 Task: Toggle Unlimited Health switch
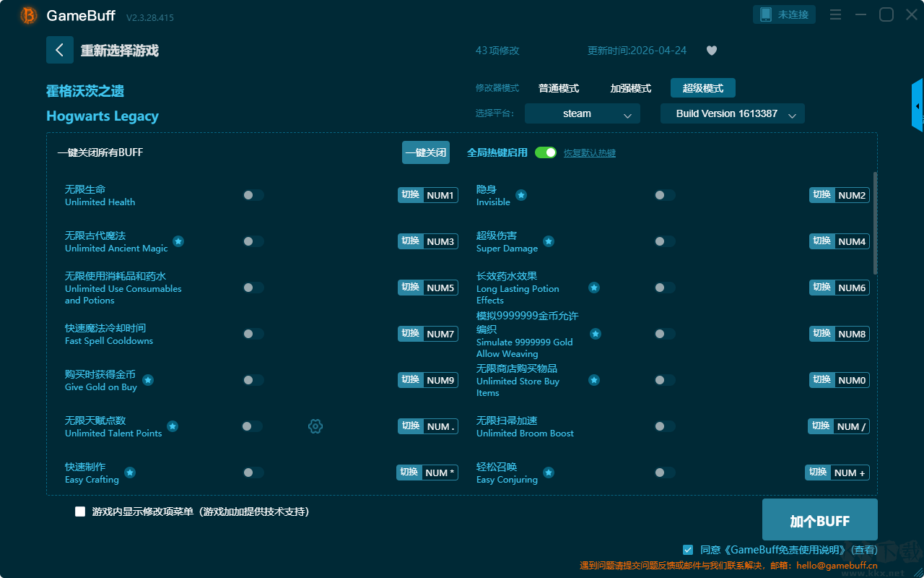pyautogui.click(x=253, y=195)
